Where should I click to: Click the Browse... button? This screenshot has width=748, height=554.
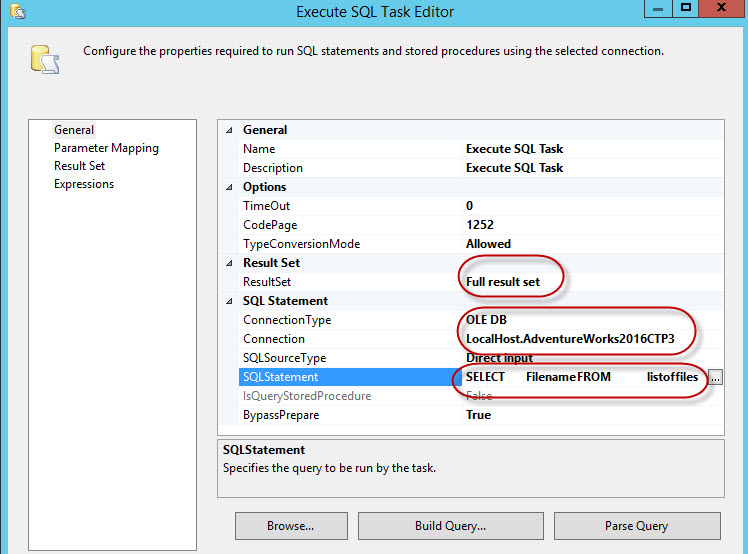[291, 526]
